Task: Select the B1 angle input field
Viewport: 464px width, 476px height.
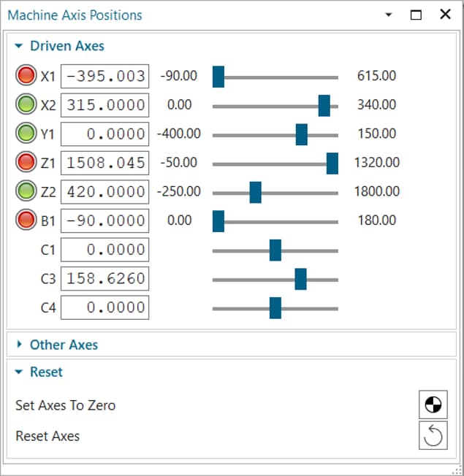Action: 104,220
